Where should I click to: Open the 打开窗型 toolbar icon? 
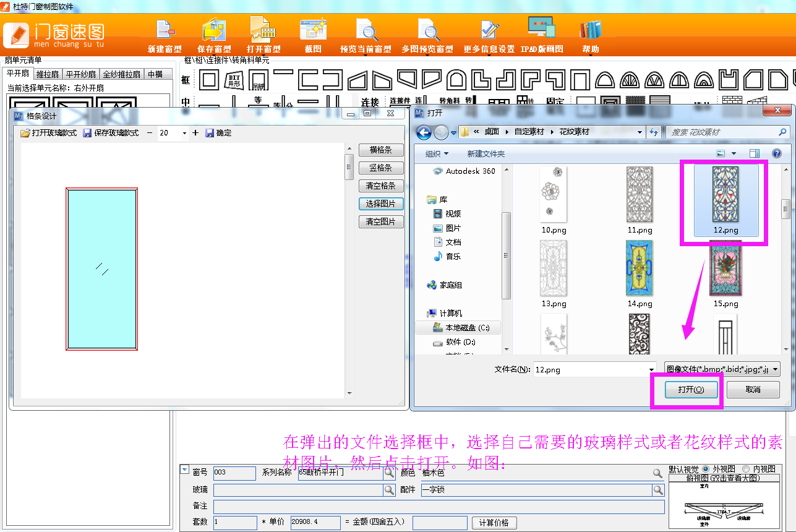[x=263, y=30]
